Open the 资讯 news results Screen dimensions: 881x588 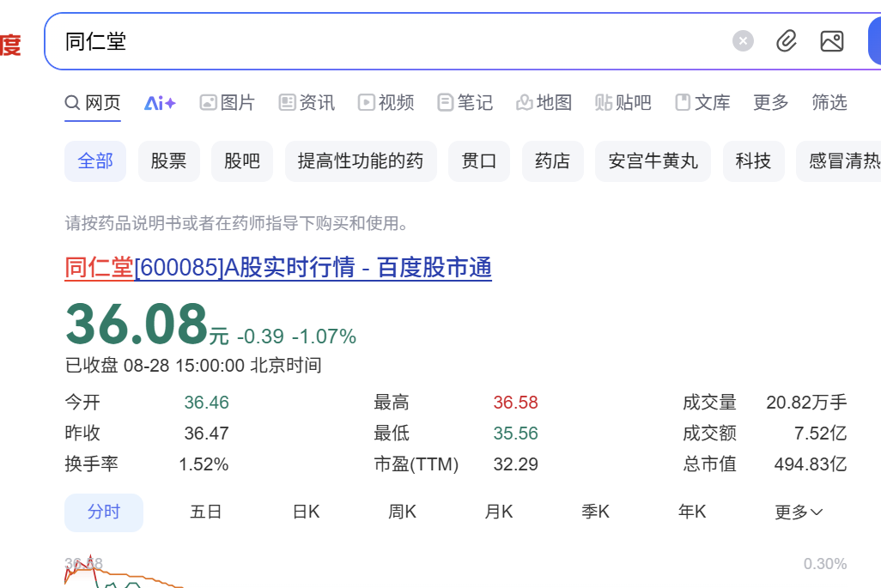307,103
